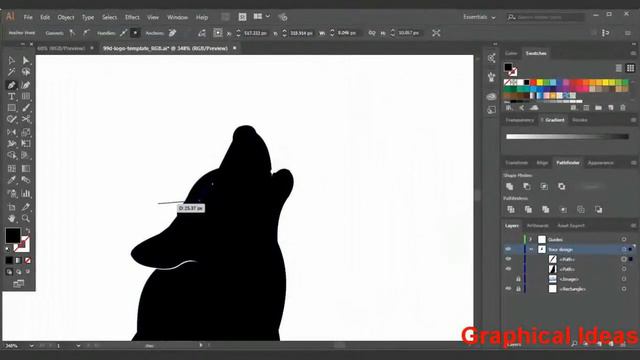This screenshot has width=640, height=360.
Task: Delete swatch using trash icon
Action: [x=623, y=108]
